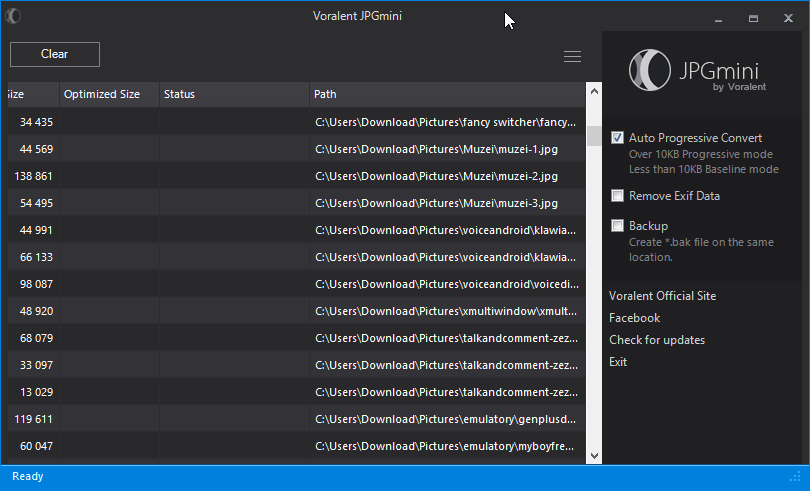Screen dimensions: 810x491
Task: Click Exit in the side panel
Action: [618, 362]
